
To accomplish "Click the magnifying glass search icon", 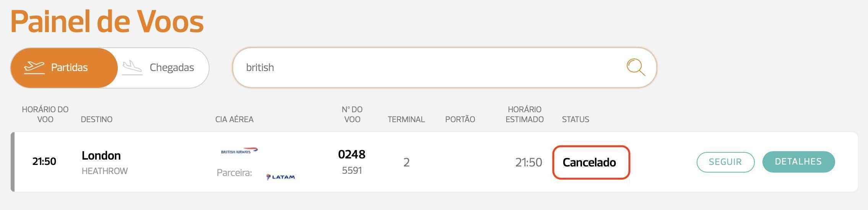I will (636, 68).
